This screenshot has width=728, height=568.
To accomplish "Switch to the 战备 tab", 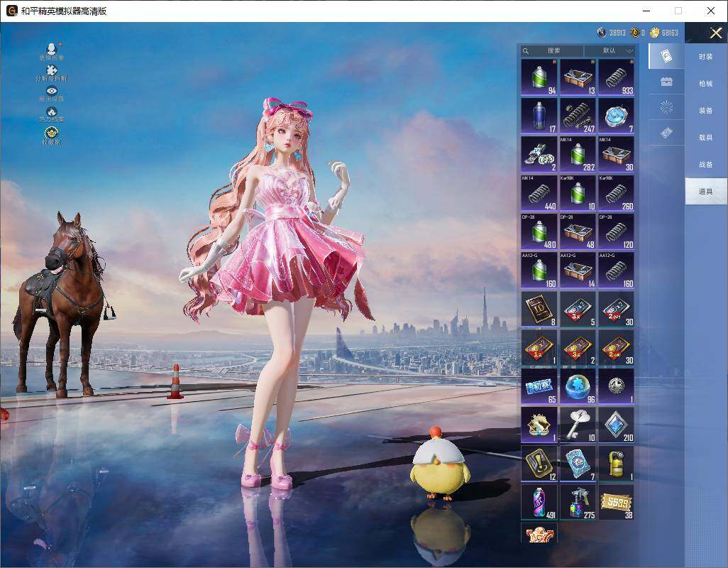I will click(706, 165).
